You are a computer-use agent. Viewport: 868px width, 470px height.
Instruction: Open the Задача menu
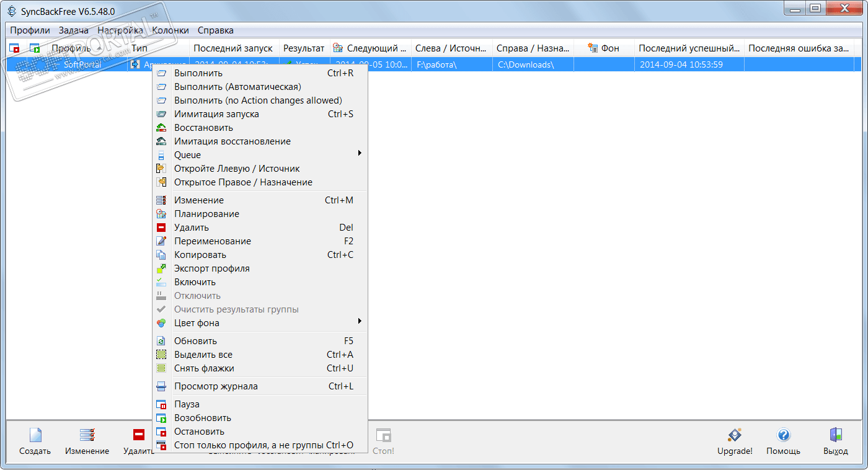[74, 30]
